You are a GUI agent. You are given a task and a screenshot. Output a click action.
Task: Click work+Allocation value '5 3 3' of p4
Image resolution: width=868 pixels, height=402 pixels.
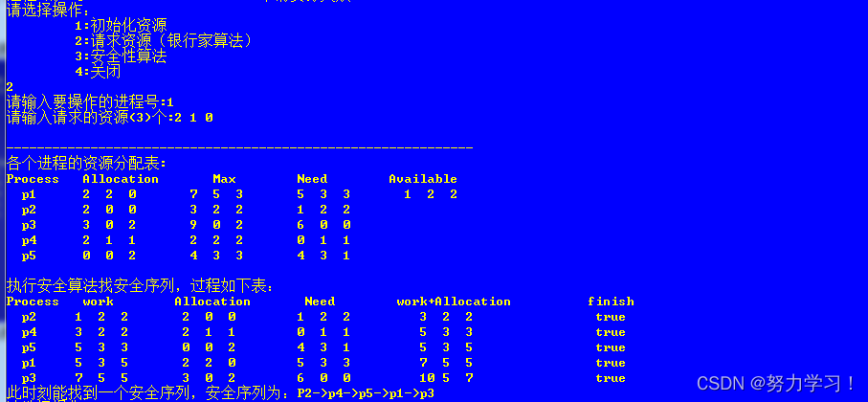click(446, 332)
